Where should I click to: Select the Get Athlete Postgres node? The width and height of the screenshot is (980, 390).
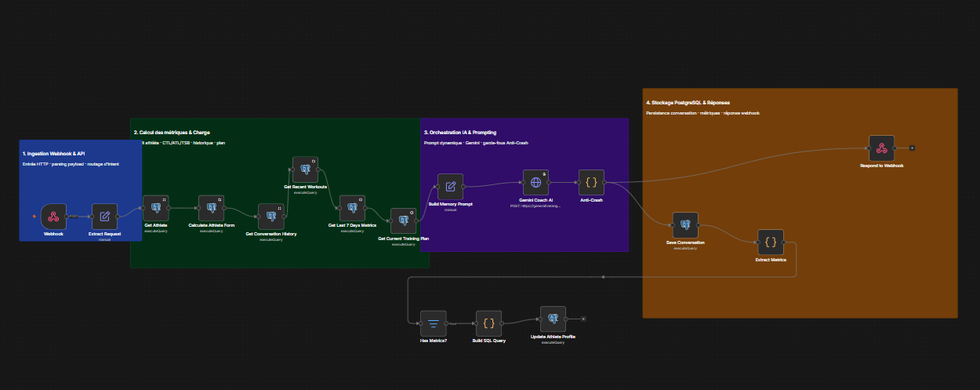(155, 208)
